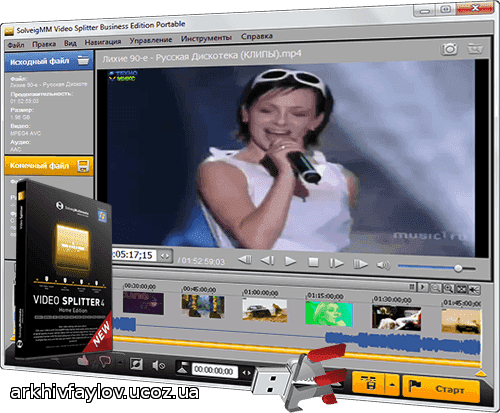Open the Управление menu
500x413 pixels.
click(x=151, y=40)
